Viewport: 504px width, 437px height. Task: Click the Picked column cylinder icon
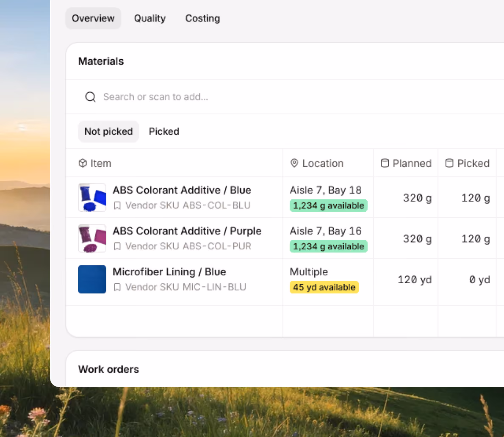(449, 163)
